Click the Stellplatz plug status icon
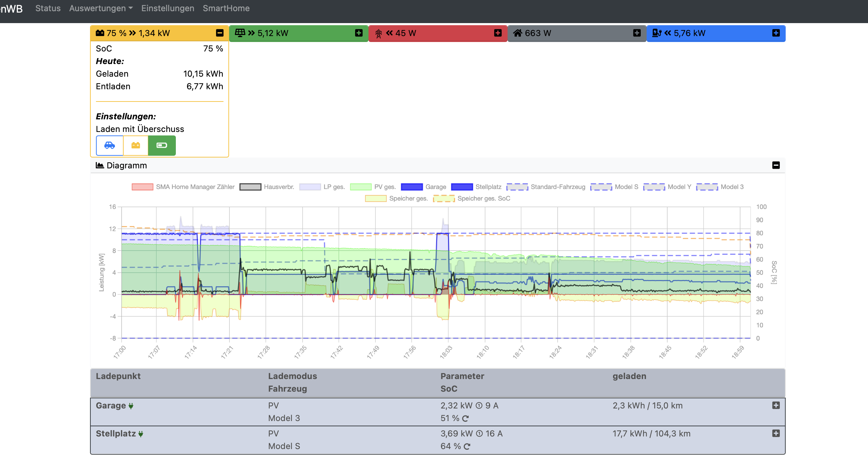The height and width of the screenshot is (469, 868). [141, 434]
